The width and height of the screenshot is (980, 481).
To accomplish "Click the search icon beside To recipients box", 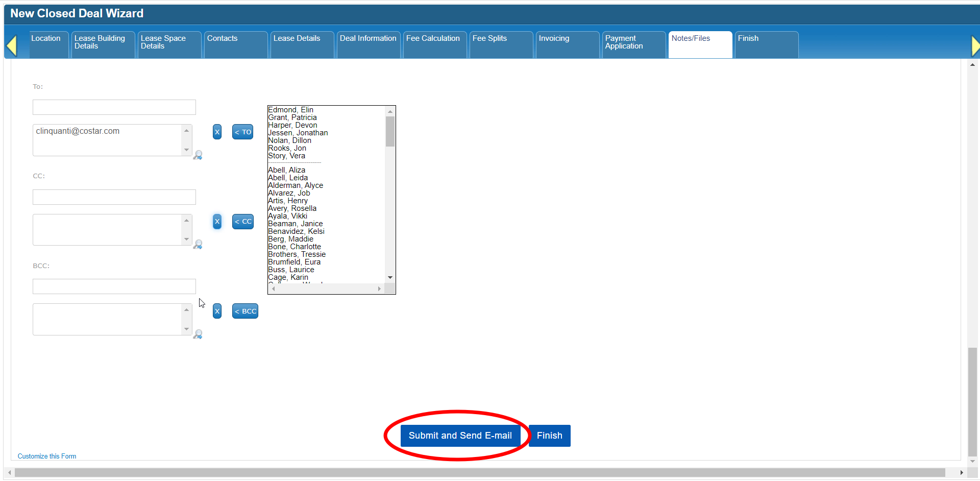I will click(x=198, y=155).
